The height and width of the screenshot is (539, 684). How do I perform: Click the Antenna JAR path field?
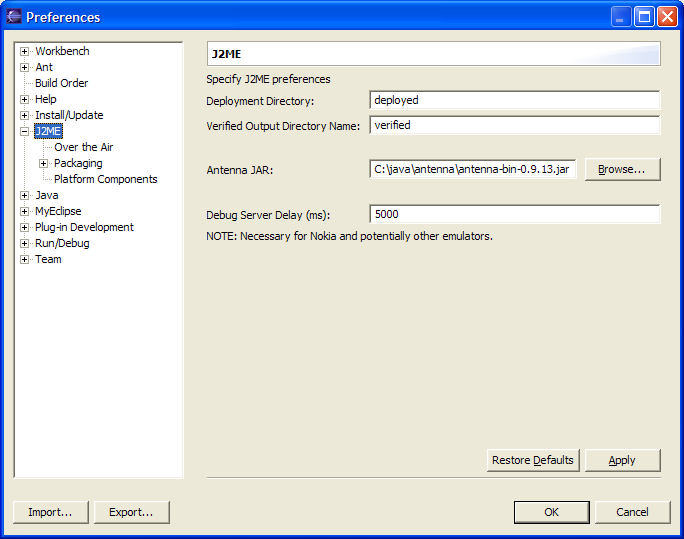pyautogui.click(x=473, y=169)
